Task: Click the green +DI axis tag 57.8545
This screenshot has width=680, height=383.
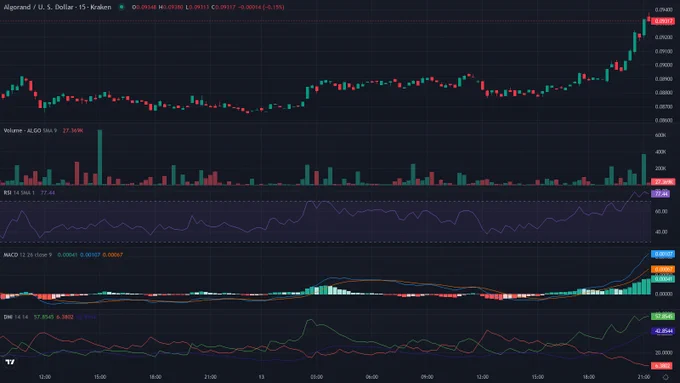Action: 663,316
